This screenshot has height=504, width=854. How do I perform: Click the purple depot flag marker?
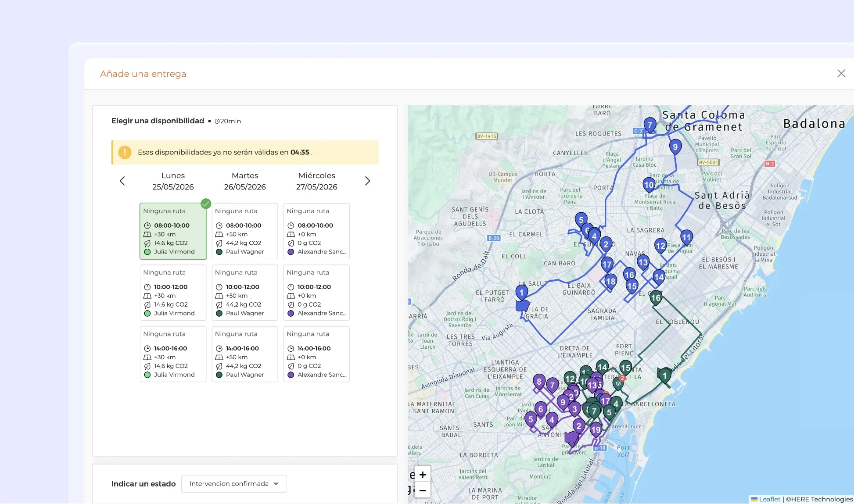[x=571, y=438]
